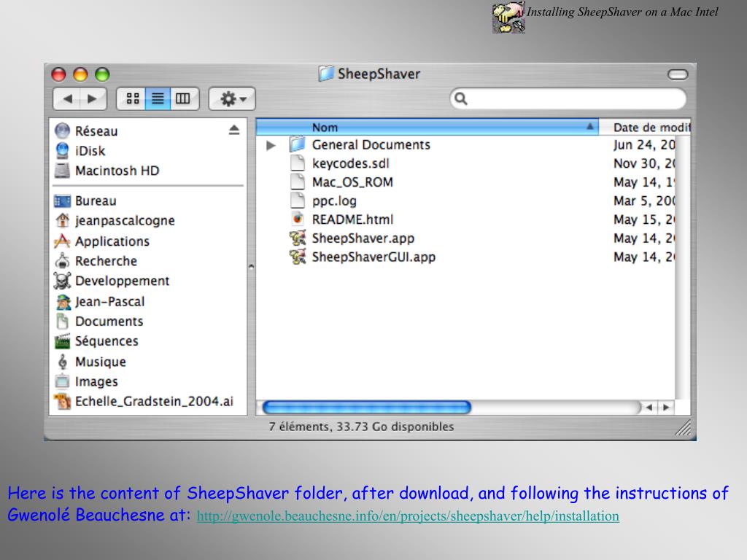
Task: Click the General Documents folder name
Action: (371, 145)
